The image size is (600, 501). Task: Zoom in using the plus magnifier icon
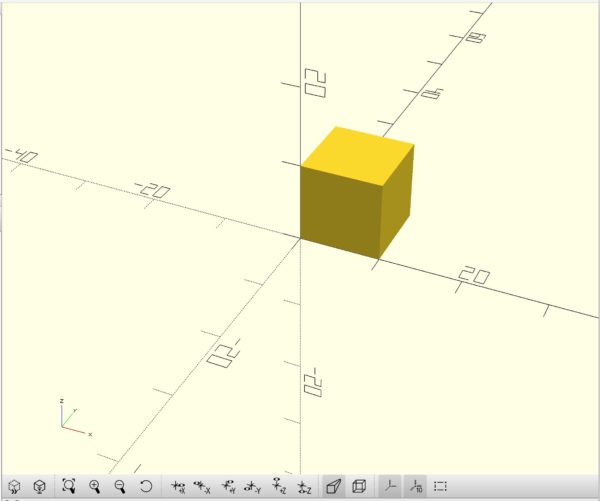click(95, 486)
